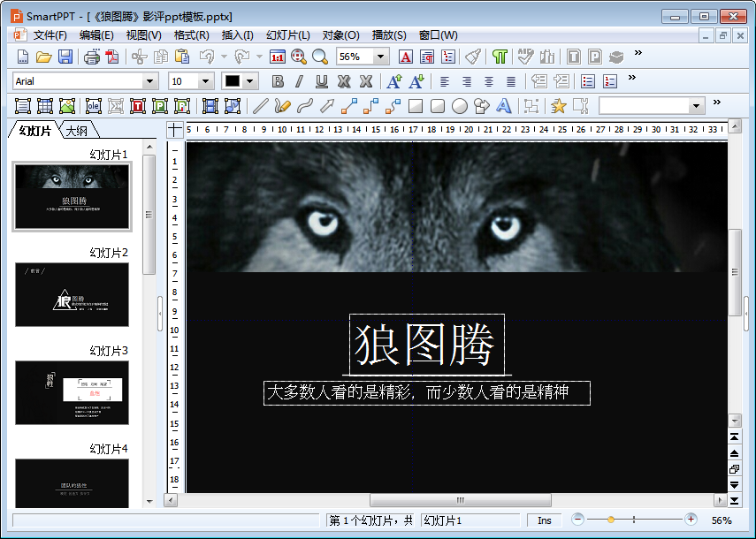Zoom in with the plus button in status bar

click(691, 520)
